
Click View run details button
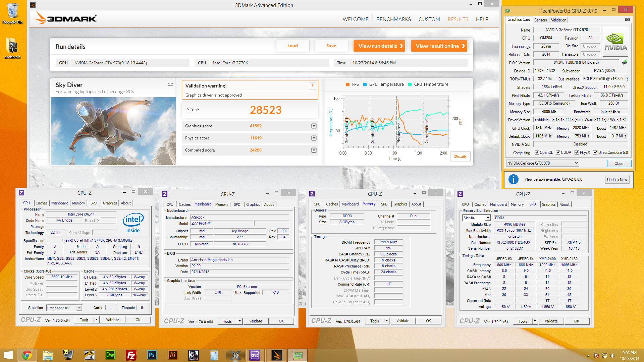tap(379, 46)
